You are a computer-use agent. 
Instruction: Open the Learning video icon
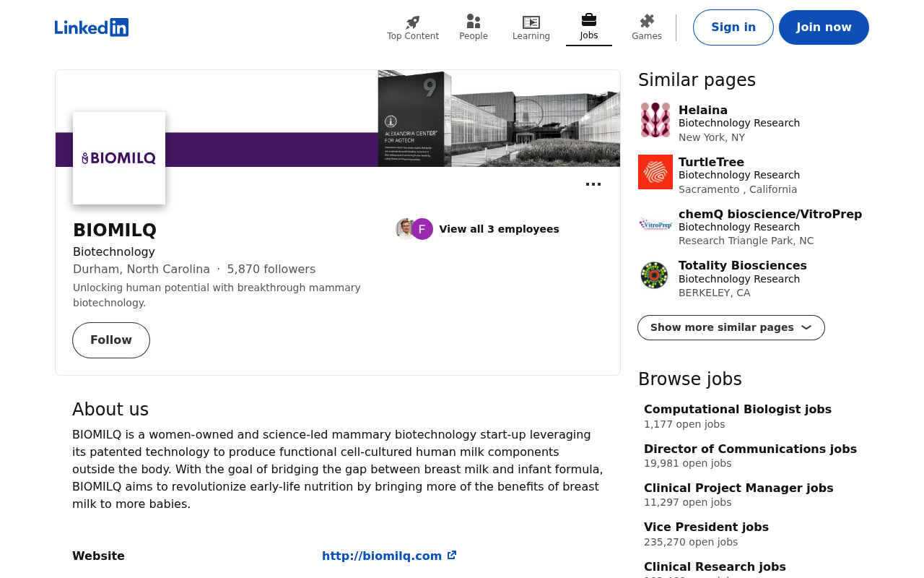point(531,22)
